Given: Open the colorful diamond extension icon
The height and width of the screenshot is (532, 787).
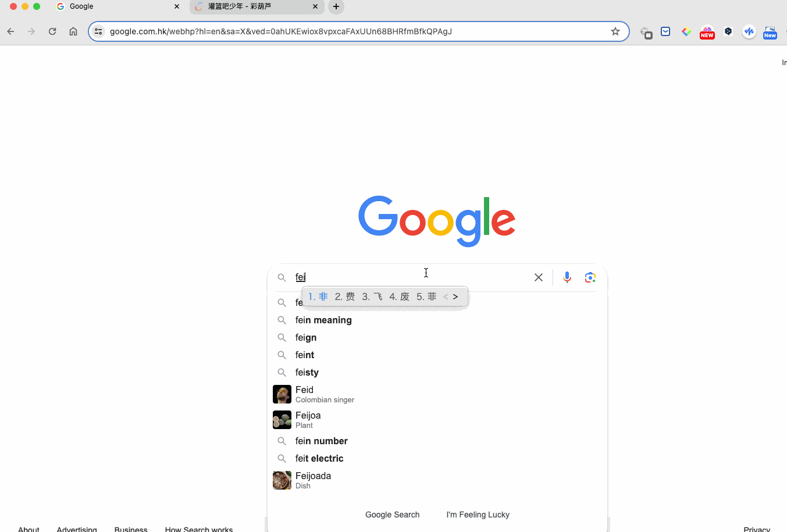Looking at the screenshot, I should point(686,31).
